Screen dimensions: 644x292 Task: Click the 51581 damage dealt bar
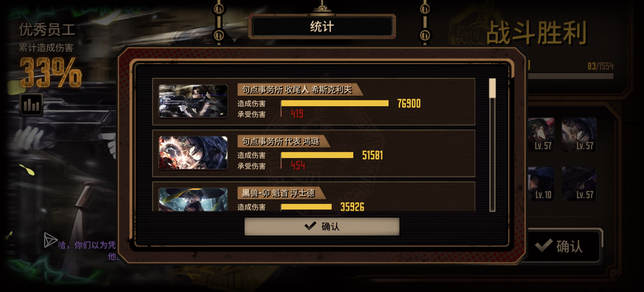pos(317,155)
